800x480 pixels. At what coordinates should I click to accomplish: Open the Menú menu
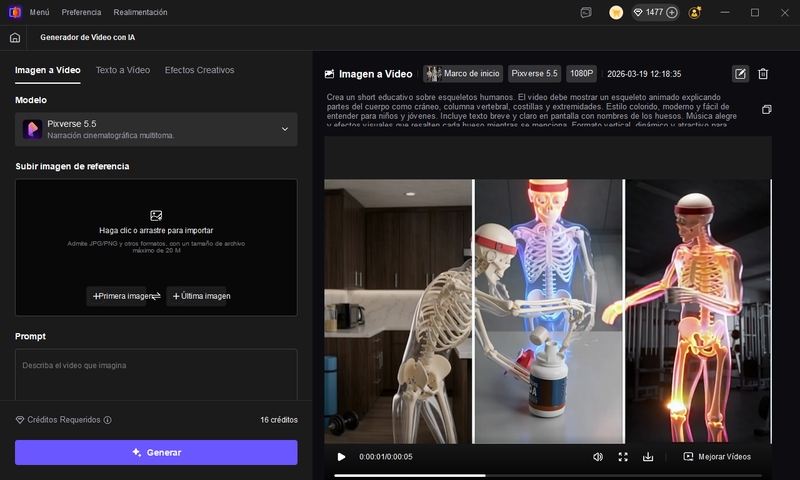pos(39,12)
